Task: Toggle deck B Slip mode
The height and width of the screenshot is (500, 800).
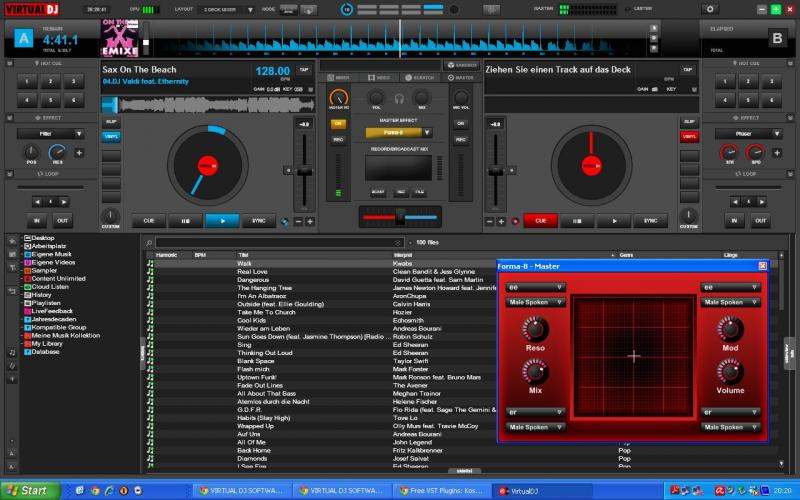Action: click(x=689, y=122)
